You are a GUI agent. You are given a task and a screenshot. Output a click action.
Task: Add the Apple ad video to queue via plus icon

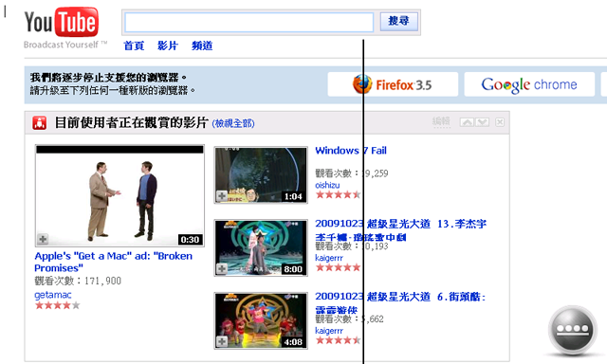pyautogui.click(x=43, y=239)
